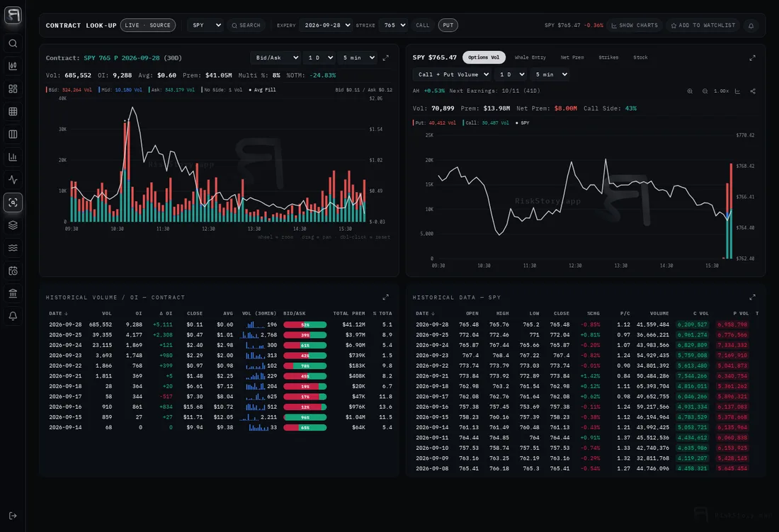The height and width of the screenshot is (532, 779).
Task: Expand the SPY options volume panel fullscreen
Action: [752, 58]
